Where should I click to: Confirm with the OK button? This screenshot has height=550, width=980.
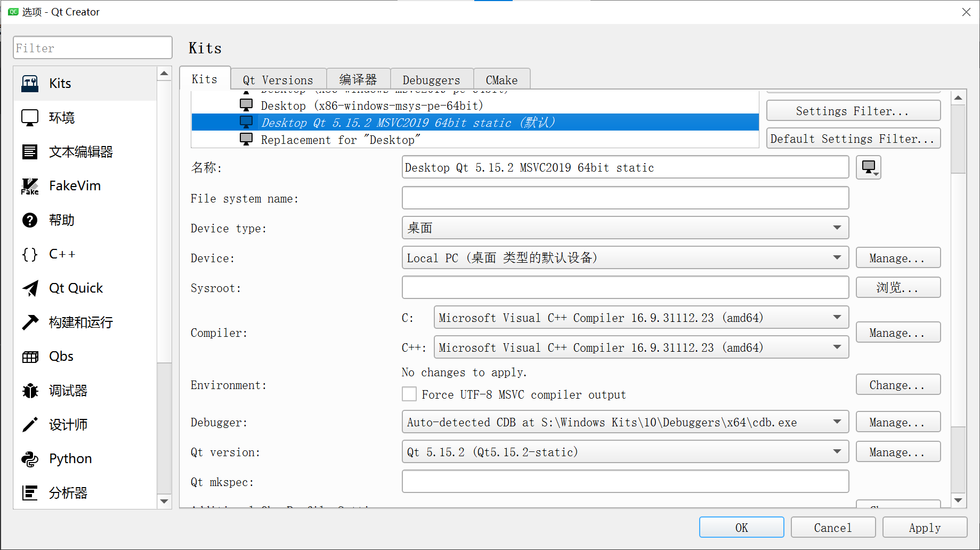click(x=741, y=528)
